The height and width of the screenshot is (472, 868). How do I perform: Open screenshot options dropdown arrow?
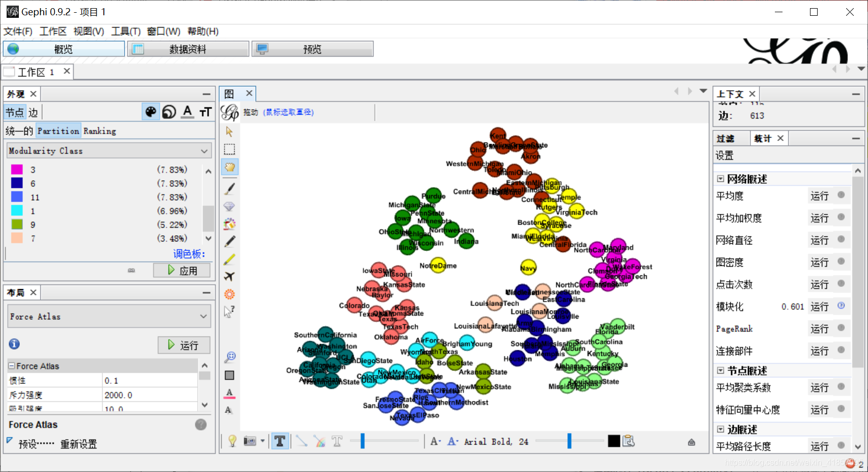[263, 441]
